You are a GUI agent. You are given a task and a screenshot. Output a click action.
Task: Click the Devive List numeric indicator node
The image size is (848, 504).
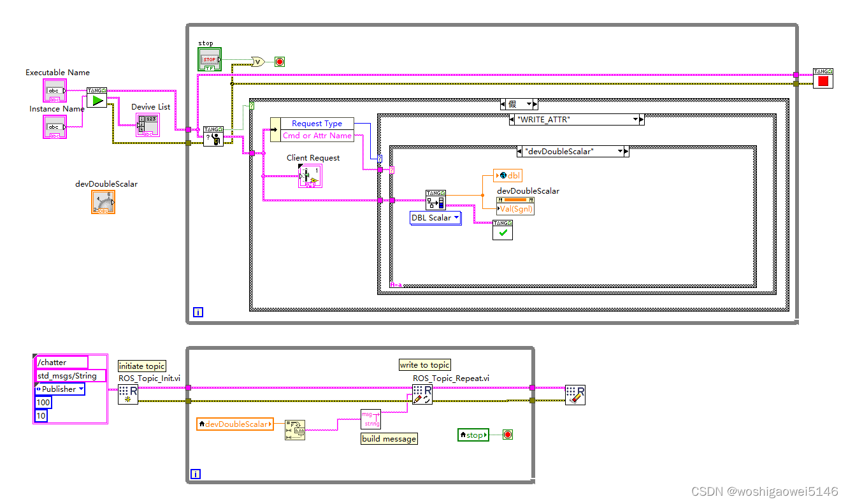coord(149,126)
